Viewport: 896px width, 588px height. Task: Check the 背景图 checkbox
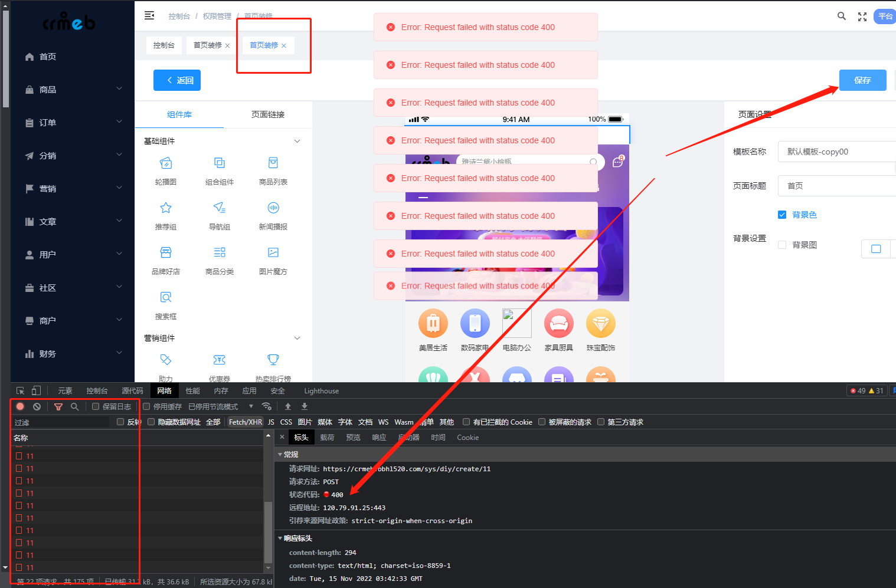pyautogui.click(x=782, y=245)
